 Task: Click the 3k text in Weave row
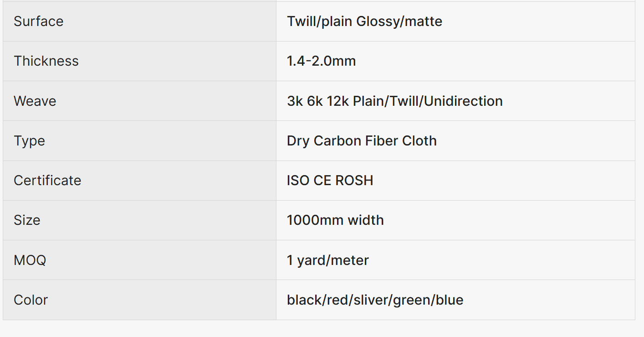pyautogui.click(x=295, y=101)
